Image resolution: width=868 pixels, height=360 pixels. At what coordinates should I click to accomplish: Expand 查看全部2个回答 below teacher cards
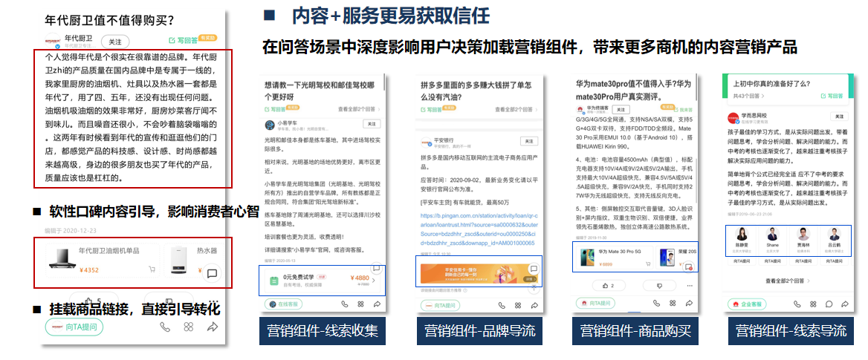[788, 281]
